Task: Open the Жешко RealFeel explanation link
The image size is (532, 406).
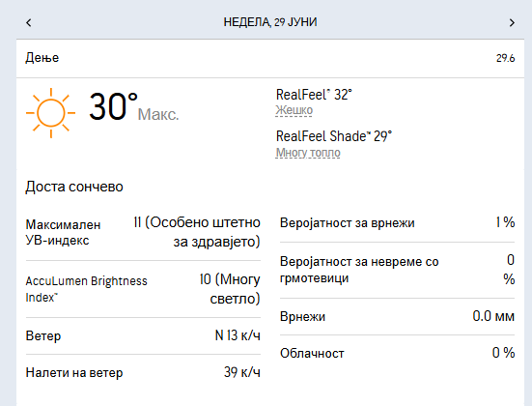Action: pos(294,110)
